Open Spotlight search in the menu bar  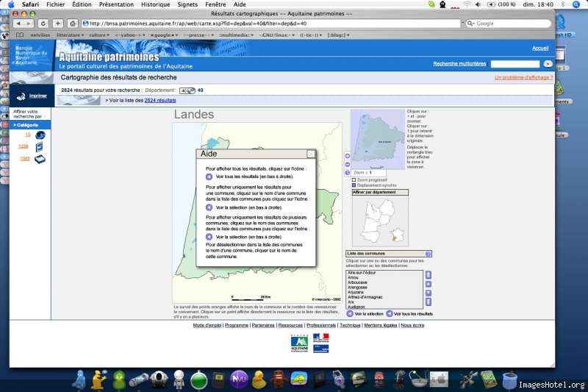[576, 4]
